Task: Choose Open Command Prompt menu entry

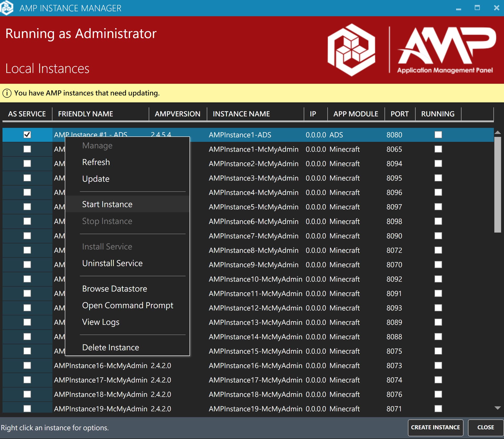Action: click(127, 306)
